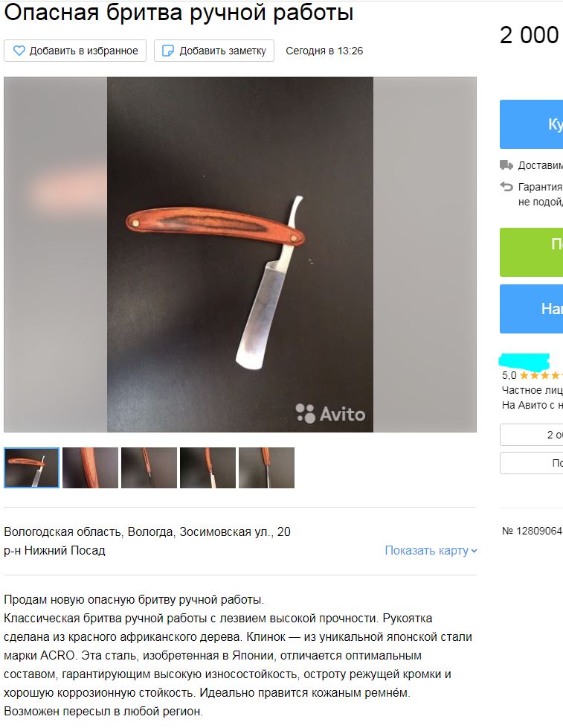Click the return guarantee arrow icon
Viewport: 563px width, 728px height.
tap(506, 187)
